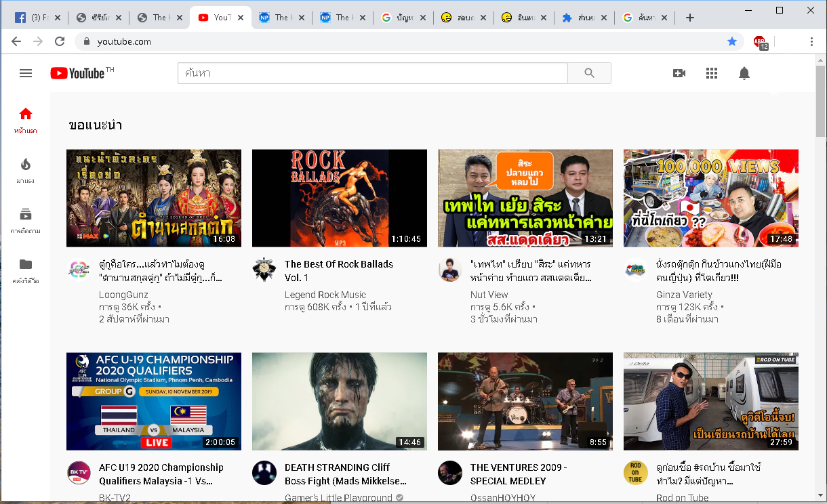
Task: Close the Facebook tab
Action: coord(58,18)
